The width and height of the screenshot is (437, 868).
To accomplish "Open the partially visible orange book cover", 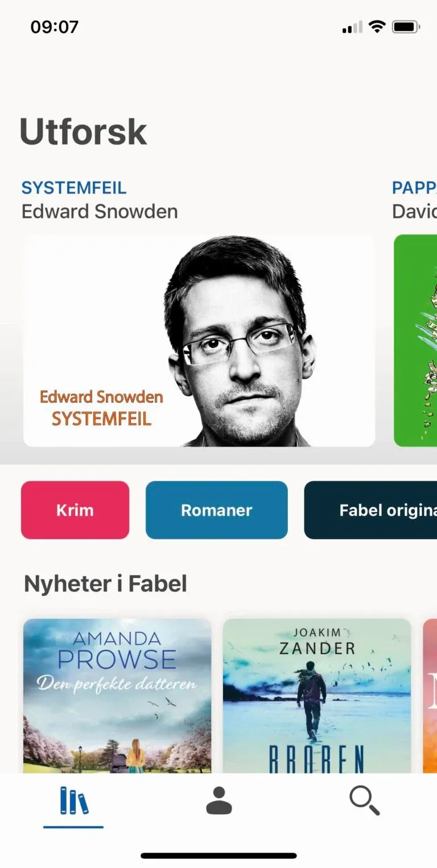I will tap(430, 696).
